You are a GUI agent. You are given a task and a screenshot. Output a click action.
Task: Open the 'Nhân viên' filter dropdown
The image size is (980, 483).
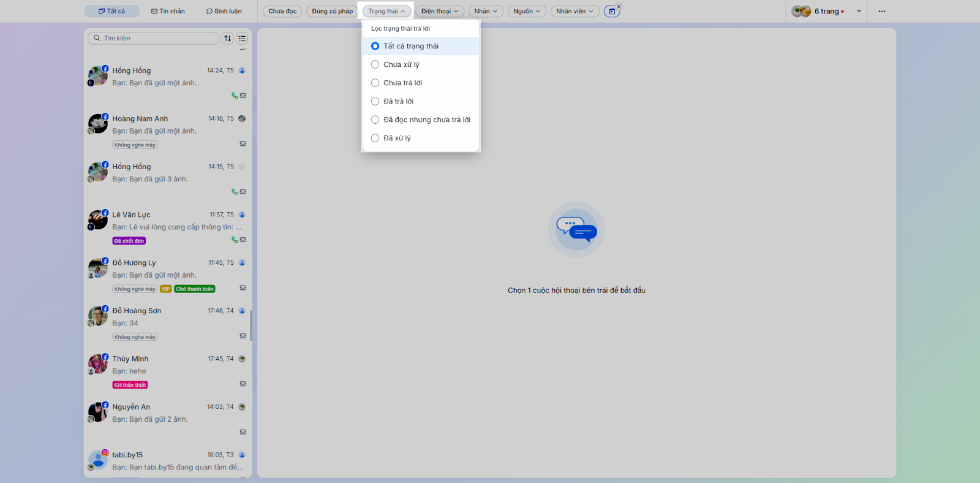[575, 11]
